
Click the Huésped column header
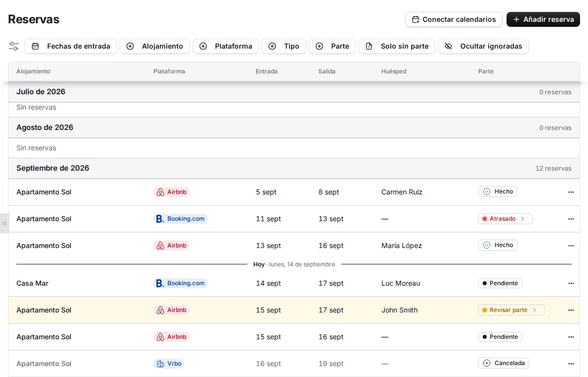394,71
